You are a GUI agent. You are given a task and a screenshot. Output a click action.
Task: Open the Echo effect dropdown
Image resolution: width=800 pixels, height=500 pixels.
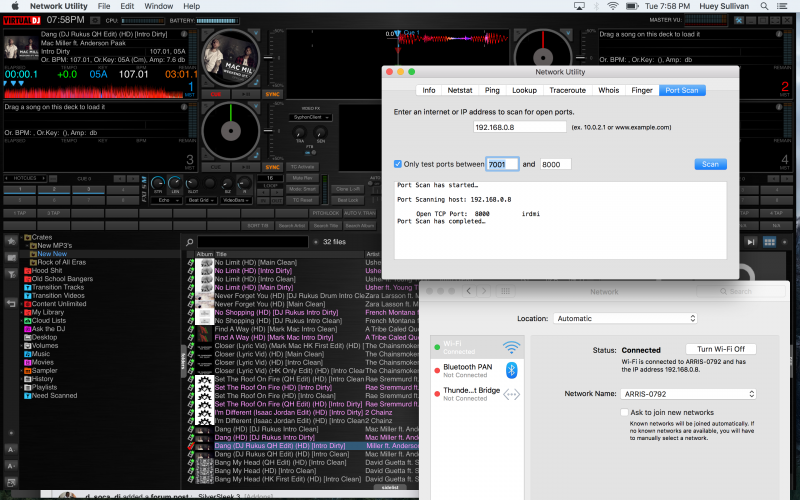click(x=168, y=200)
